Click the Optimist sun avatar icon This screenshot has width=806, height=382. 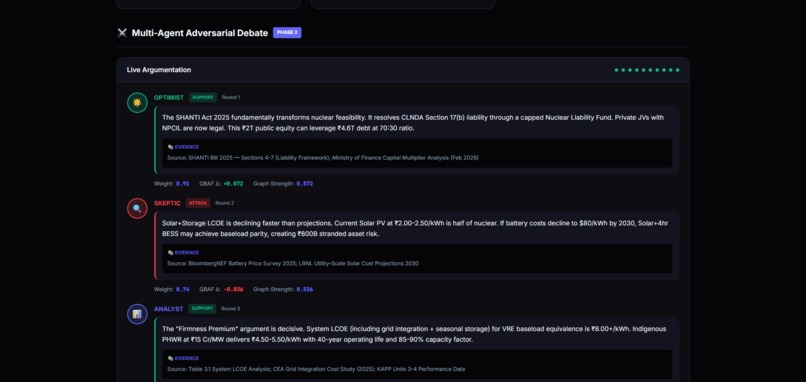137,102
